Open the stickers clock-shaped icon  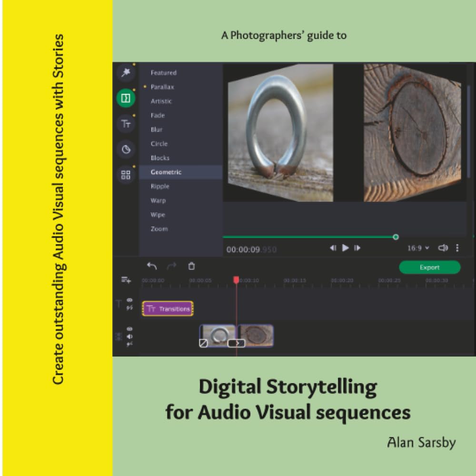[126, 149]
